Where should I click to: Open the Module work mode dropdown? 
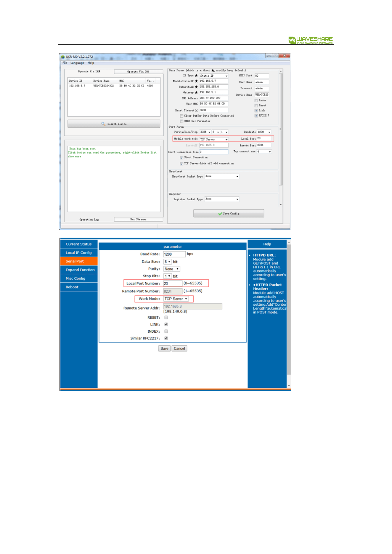tap(214, 139)
